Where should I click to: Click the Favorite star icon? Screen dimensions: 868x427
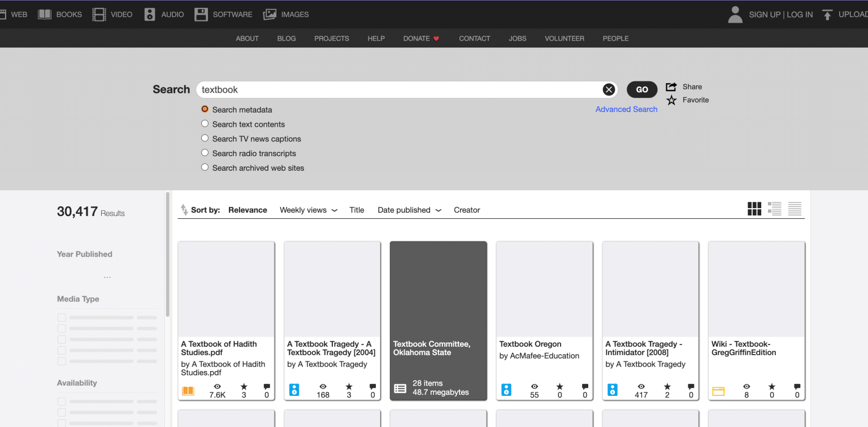671,100
